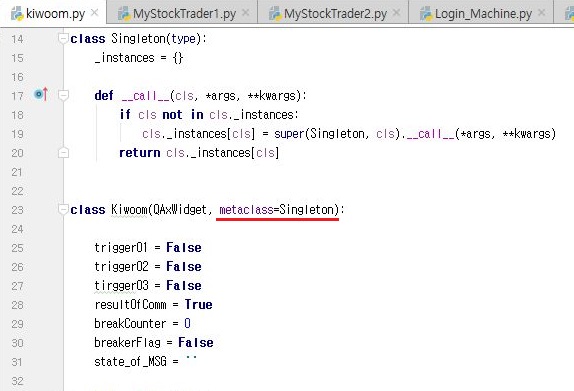This screenshot has height=391, width=574.
Task: Click the breakerFlag variable
Action: pos(127,343)
